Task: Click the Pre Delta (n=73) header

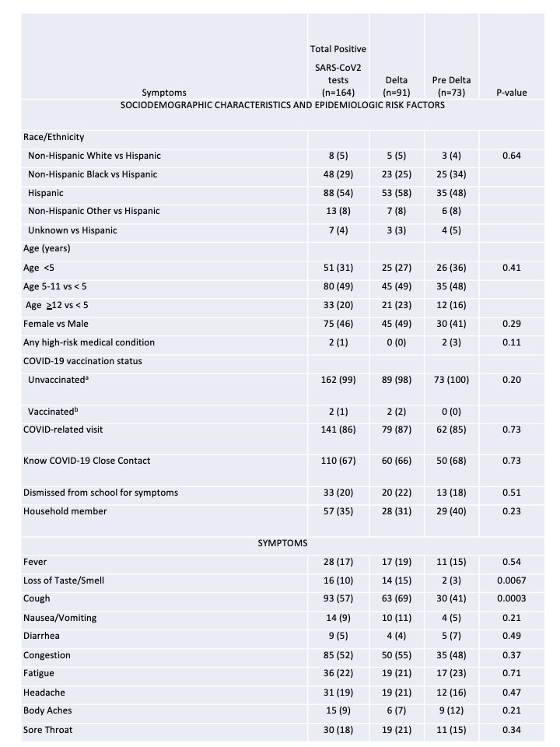Action: (x=451, y=86)
